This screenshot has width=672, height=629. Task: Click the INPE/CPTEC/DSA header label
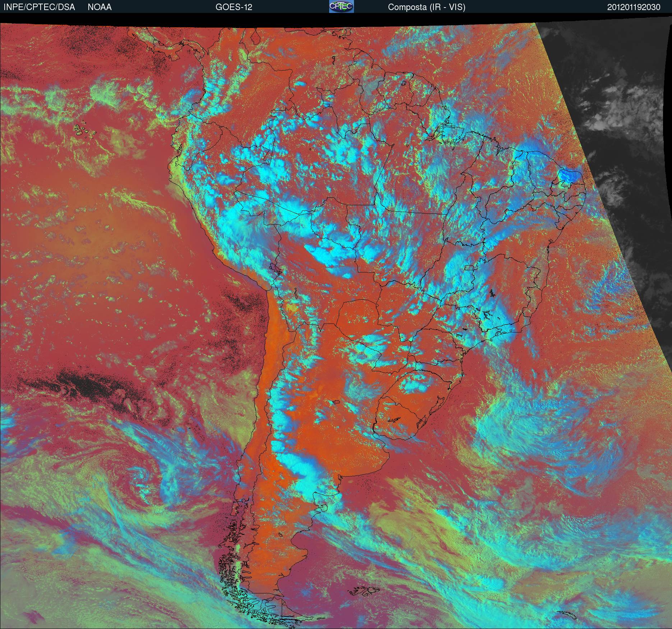point(39,7)
